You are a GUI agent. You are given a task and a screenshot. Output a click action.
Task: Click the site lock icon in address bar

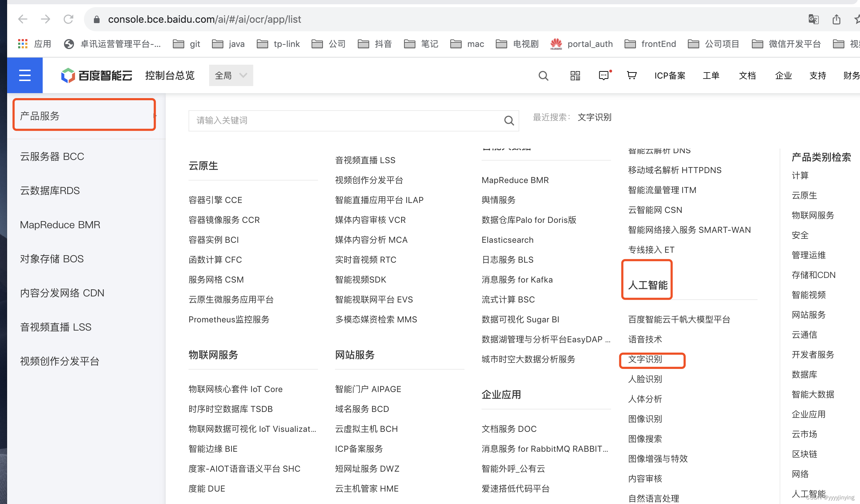96,19
